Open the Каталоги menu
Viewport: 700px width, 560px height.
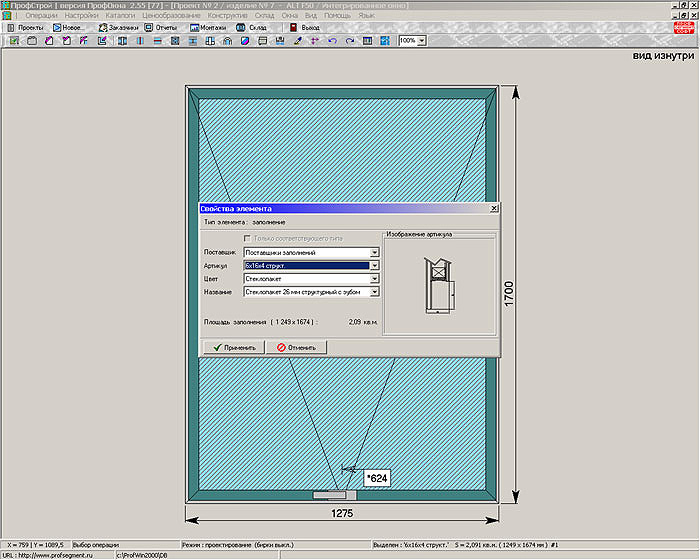[122, 17]
